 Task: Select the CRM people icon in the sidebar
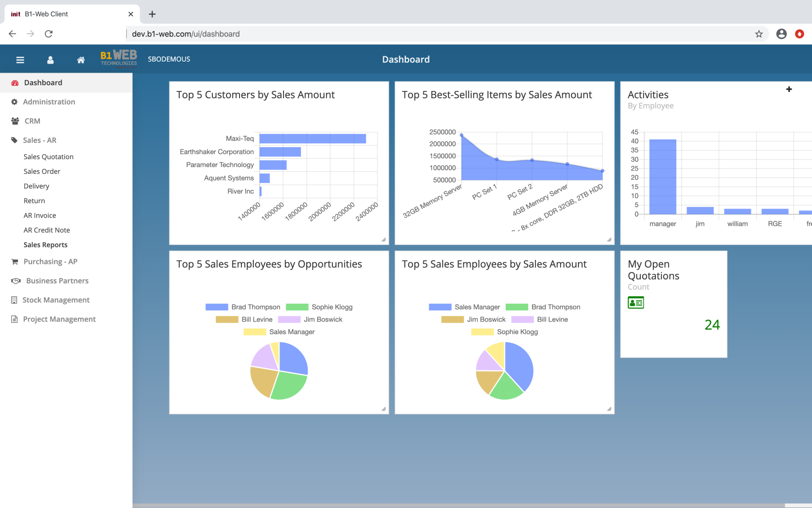coord(15,121)
